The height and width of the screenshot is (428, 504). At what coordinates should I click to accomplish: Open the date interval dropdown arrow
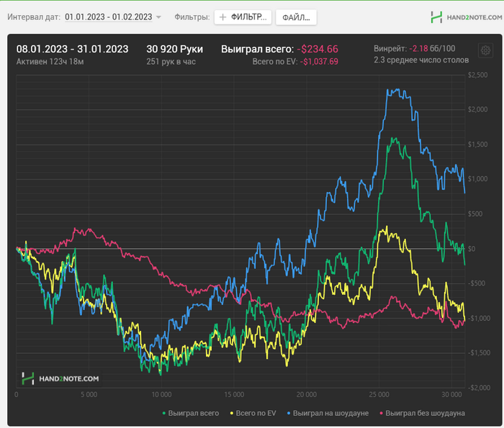tap(158, 17)
